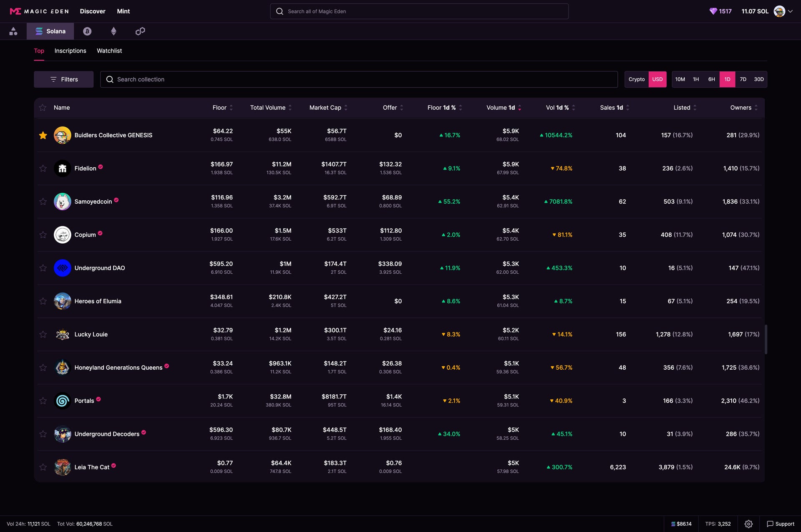
Task: Select the all-chains icon
Action: (x=13, y=31)
